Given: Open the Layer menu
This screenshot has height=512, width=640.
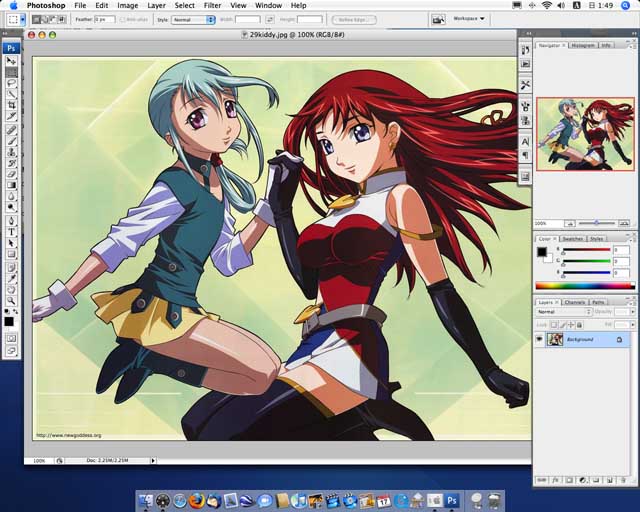Looking at the screenshot, I should point(156,5).
